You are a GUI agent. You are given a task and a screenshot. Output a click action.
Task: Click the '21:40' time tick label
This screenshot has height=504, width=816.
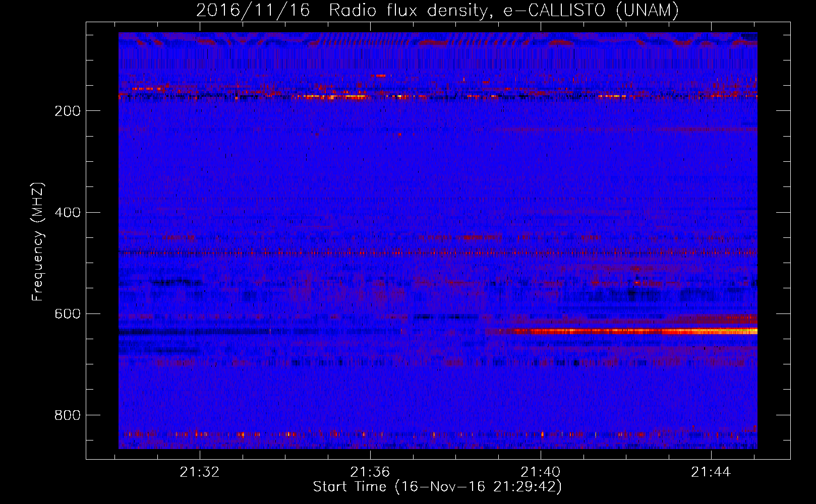pos(541,472)
